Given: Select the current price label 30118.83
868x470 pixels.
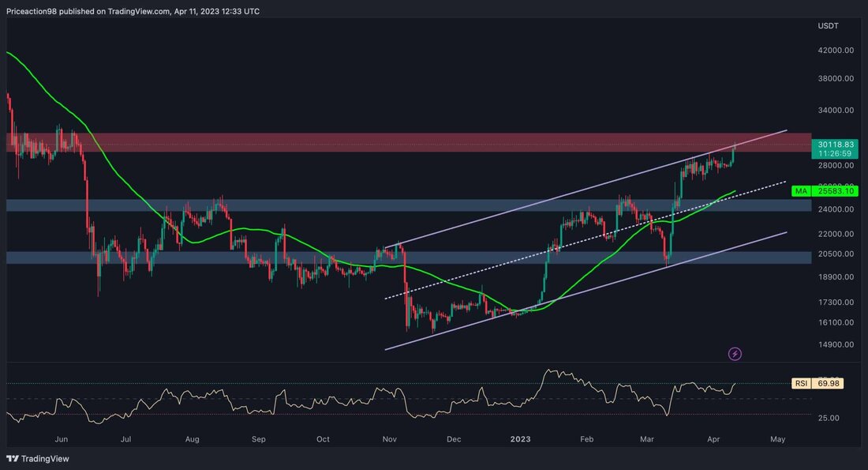Looking at the screenshot, I should (x=836, y=144).
